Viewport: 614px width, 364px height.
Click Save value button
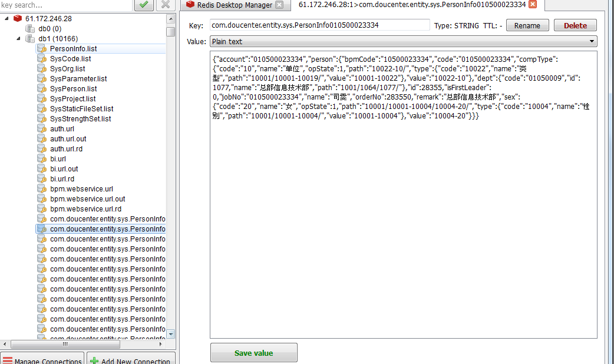point(254,353)
